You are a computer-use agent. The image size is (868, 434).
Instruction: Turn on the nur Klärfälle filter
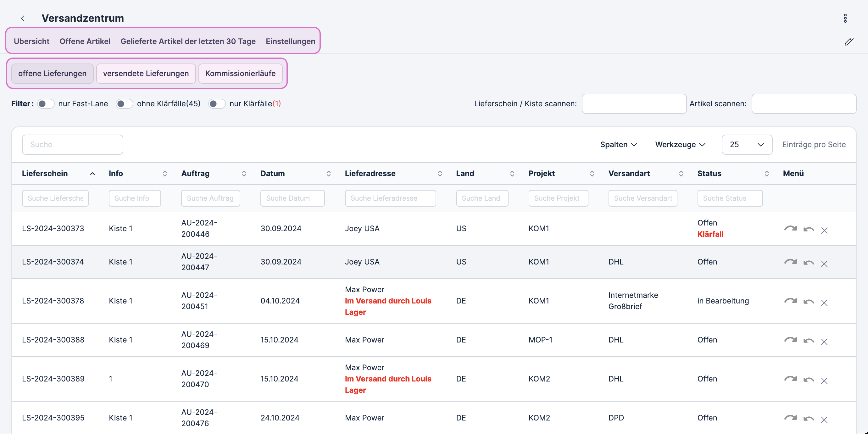coord(217,104)
